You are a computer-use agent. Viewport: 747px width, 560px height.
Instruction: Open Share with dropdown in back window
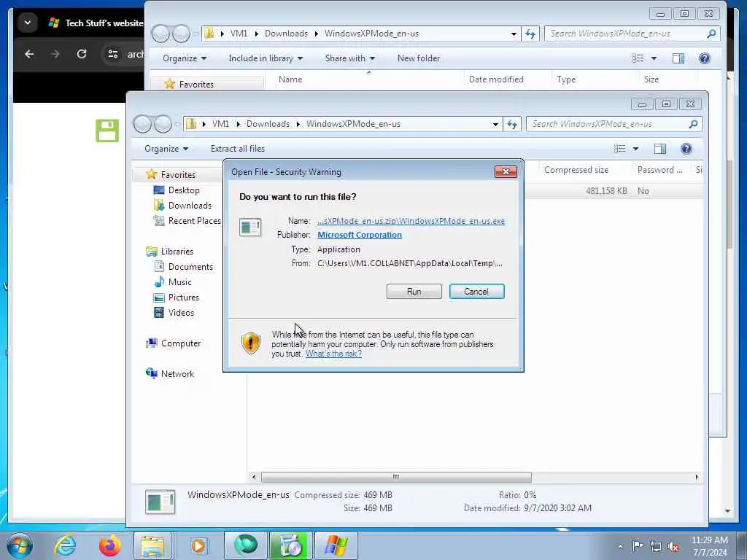[x=349, y=58]
